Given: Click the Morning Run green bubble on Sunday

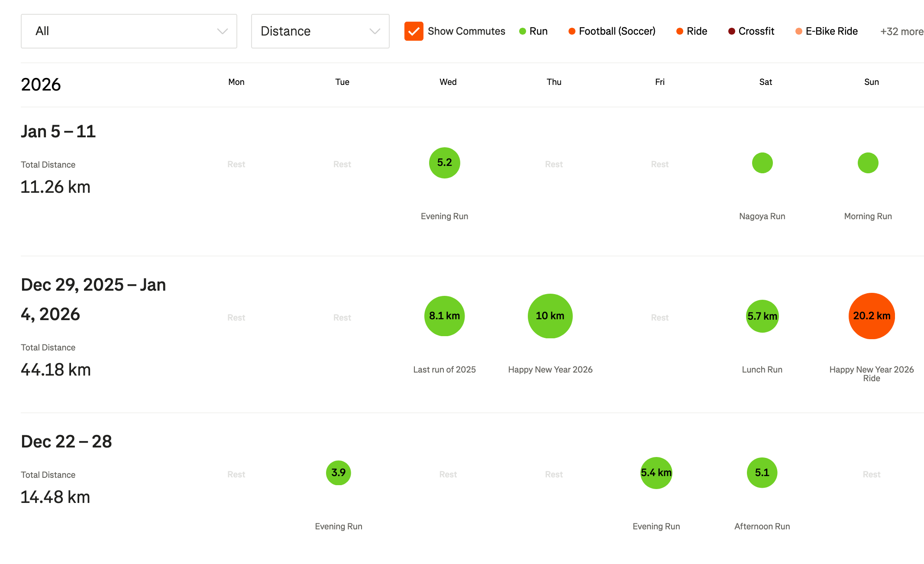Looking at the screenshot, I should [868, 163].
